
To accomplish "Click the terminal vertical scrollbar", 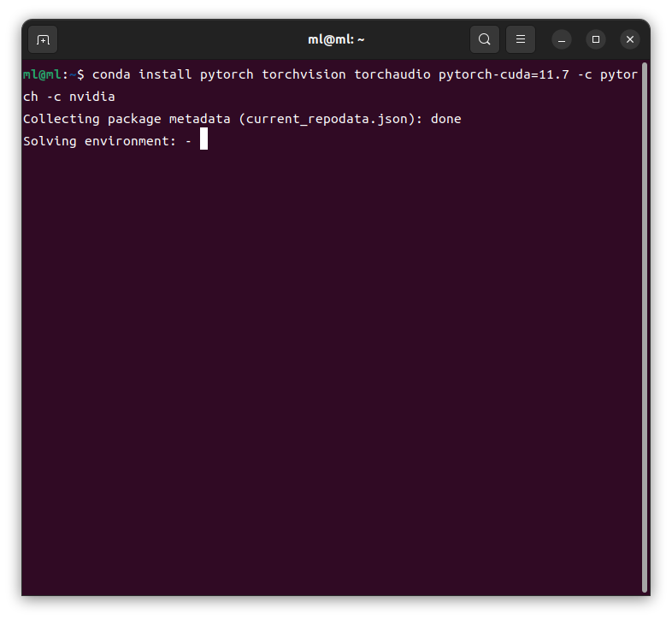I will (x=645, y=328).
